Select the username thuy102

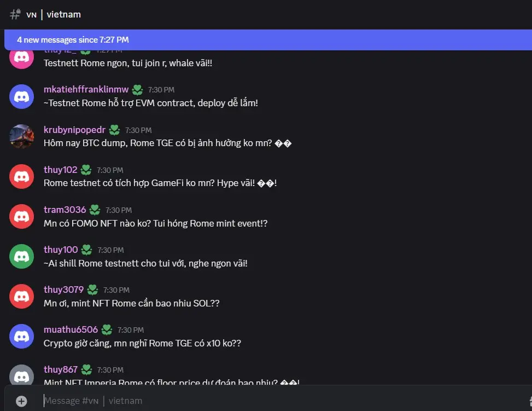click(x=60, y=170)
